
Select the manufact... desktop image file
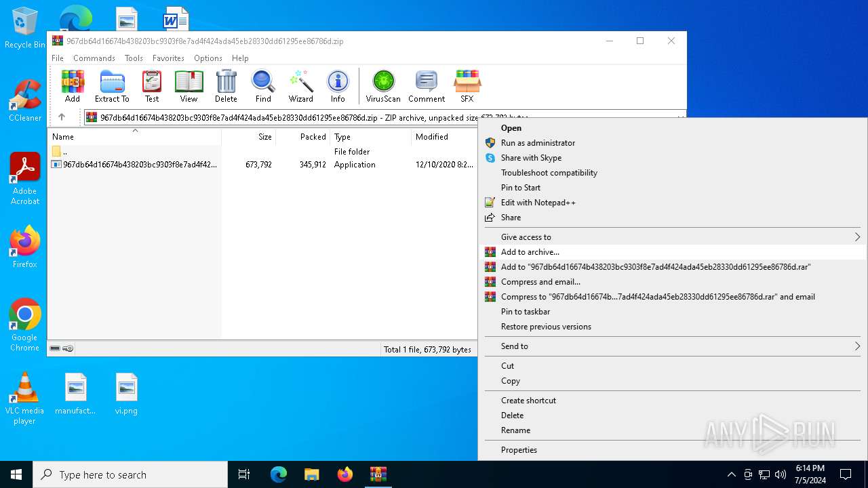(75, 394)
